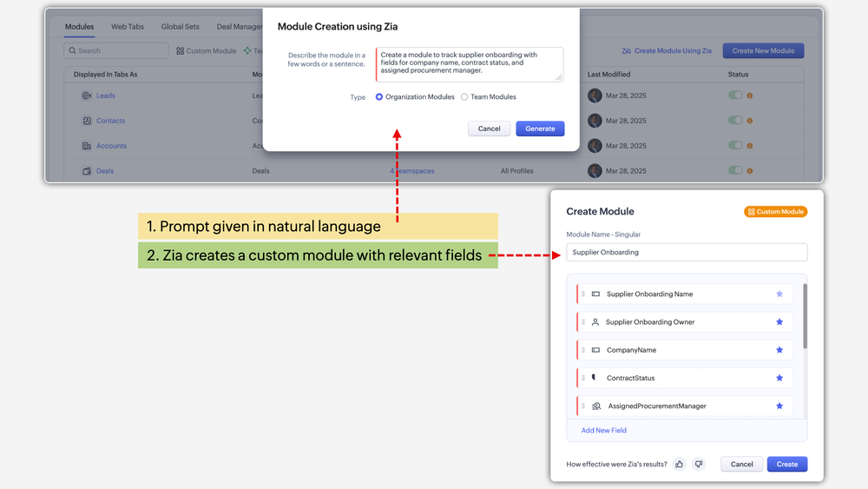The height and width of the screenshot is (489, 868).
Task: Open the Accounts module link
Action: pos(111,146)
